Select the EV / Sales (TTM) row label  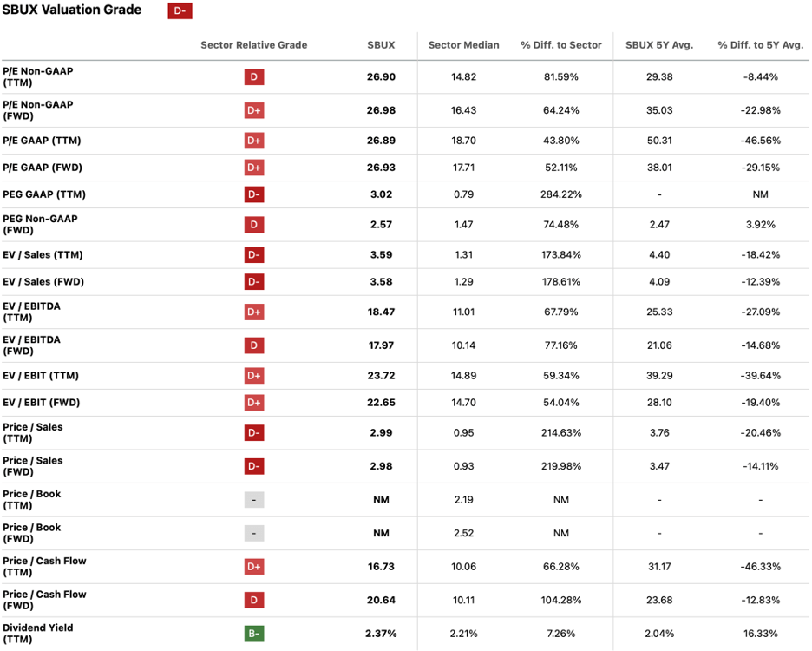43,255
